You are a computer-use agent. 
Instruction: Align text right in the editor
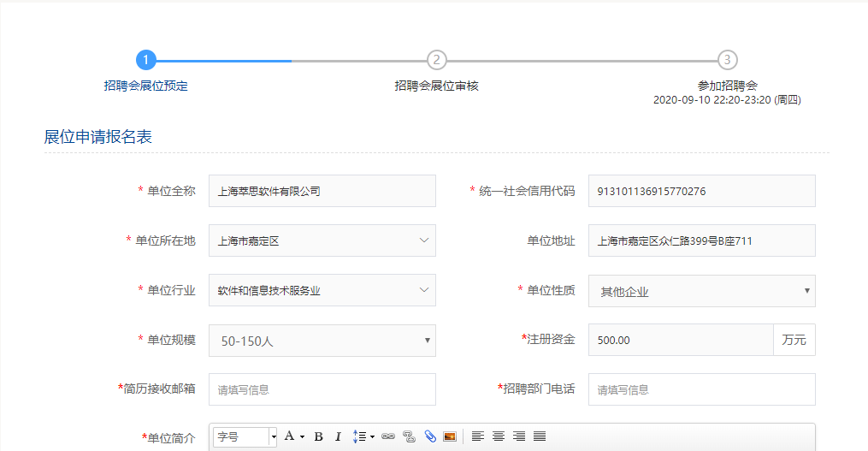519,436
